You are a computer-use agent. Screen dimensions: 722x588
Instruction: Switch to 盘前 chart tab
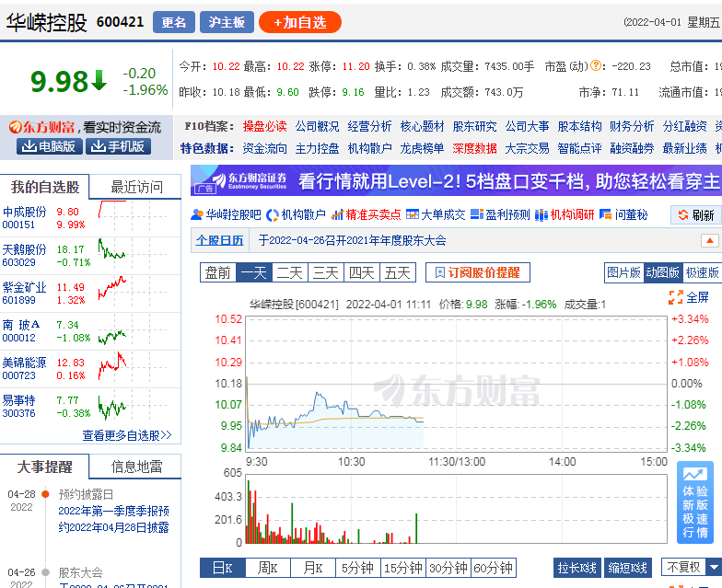pos(217,272)
